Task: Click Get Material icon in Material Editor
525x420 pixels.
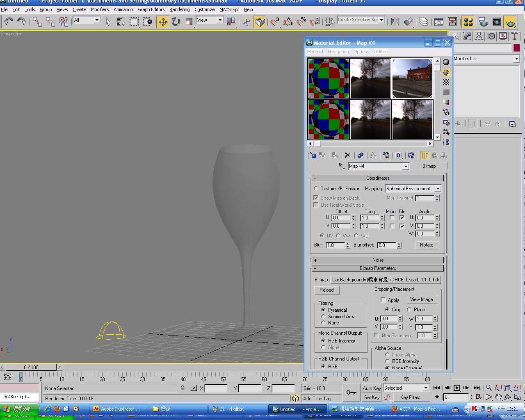Action: point(313,155)
